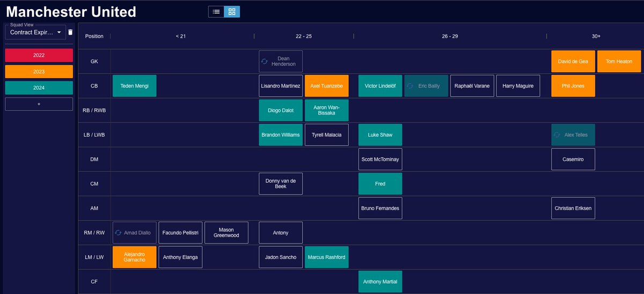Click loan icon on Amad Diallo card
The width and height of the screenshot is (644, 294).
(x=118, y=233)
